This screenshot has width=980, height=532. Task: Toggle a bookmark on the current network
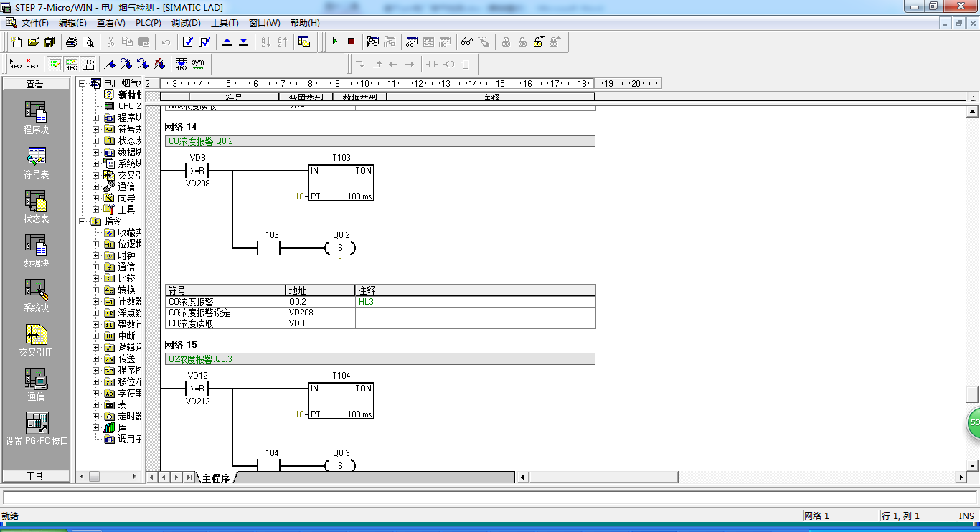[x=110, y=64]
